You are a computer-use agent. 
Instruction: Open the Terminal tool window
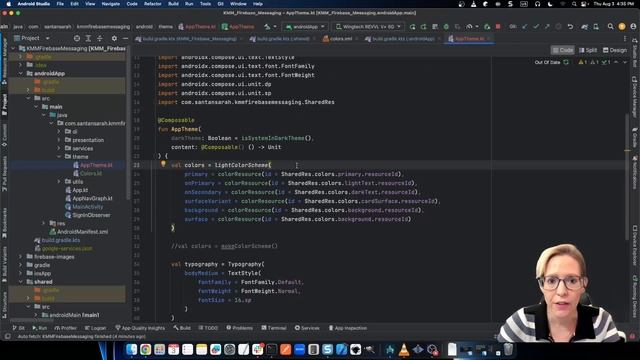coord(274,328)
